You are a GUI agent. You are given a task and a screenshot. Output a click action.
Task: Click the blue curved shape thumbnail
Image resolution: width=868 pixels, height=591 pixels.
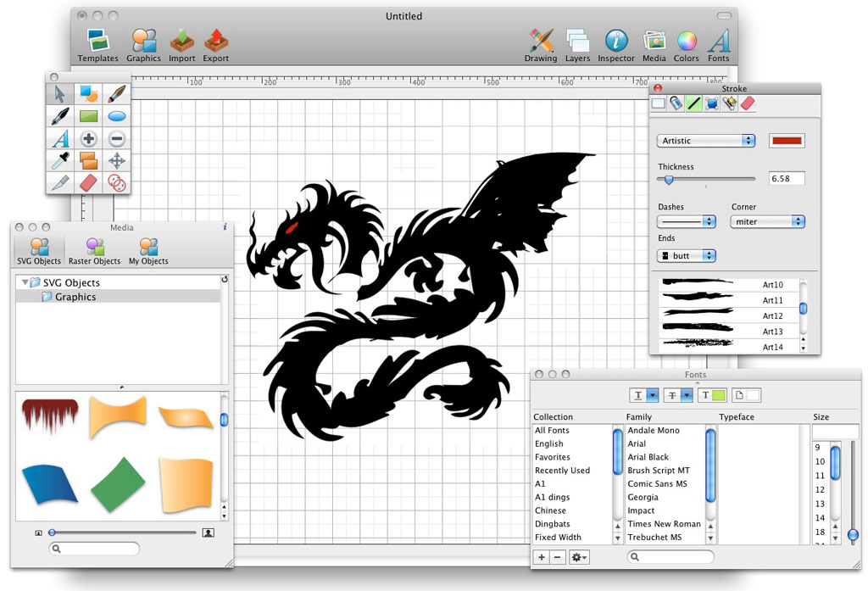pos(50,483)
